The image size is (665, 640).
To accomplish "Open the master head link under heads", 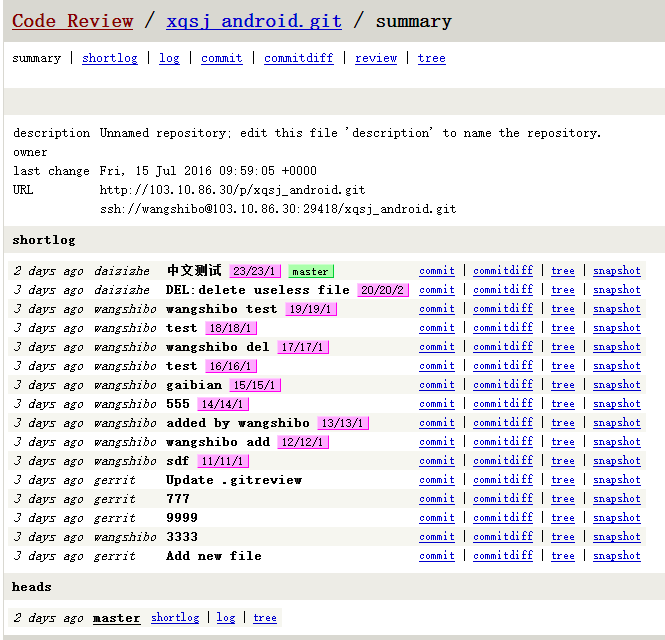I will [117, 618].
